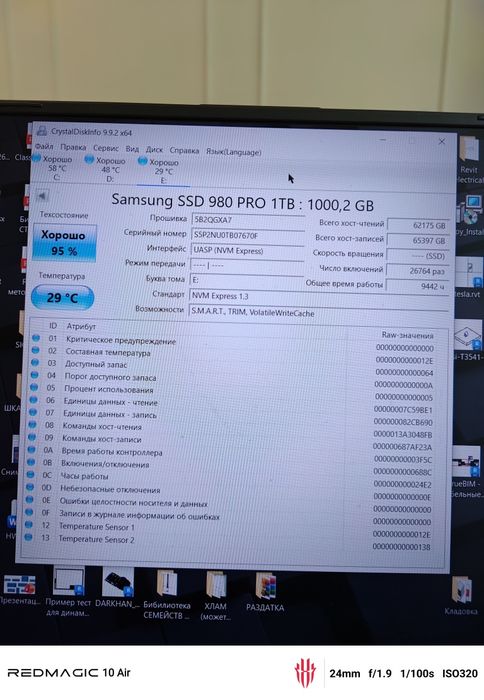Select the Записи в журнале информации об ошибках row
This screenshot has height=700, width=484.
pyautogui.click(x=229, y=516)
